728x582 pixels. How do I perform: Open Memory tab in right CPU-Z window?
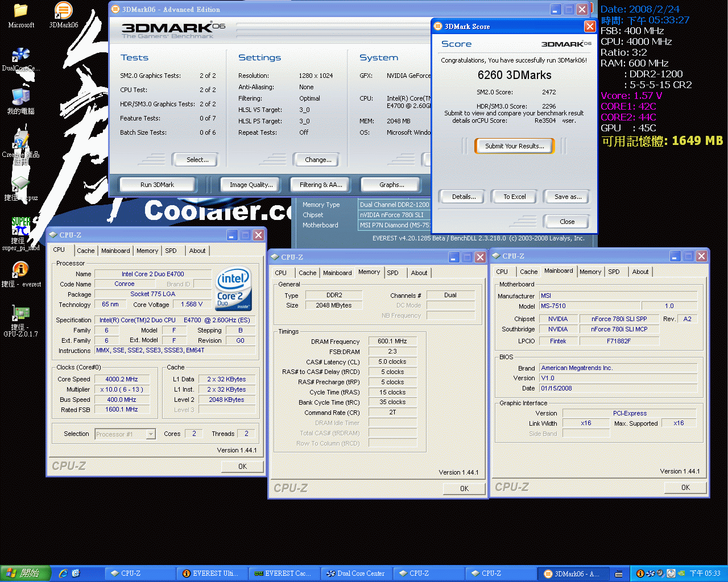(x=590, y=272)
